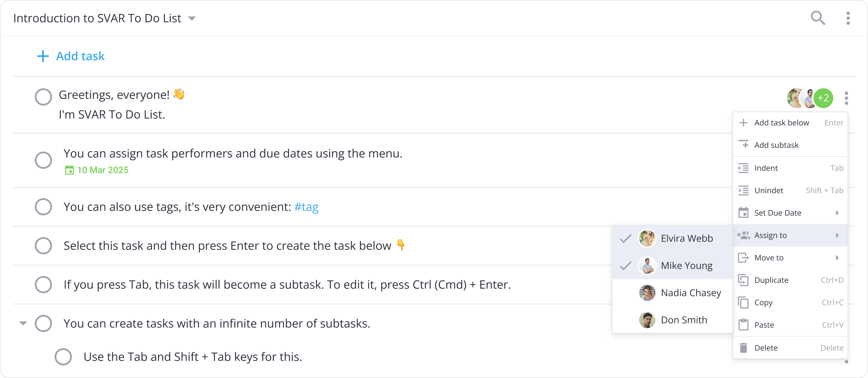The width and height of the screenshot is (868, 378).
Task: Choose Indent in the context menu
Action: (x=790, y=168)
